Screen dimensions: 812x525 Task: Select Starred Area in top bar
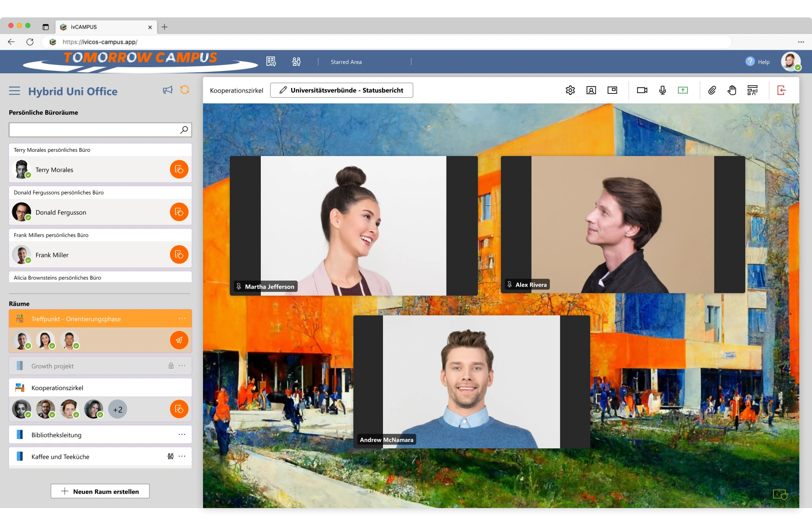coord(346,62)
